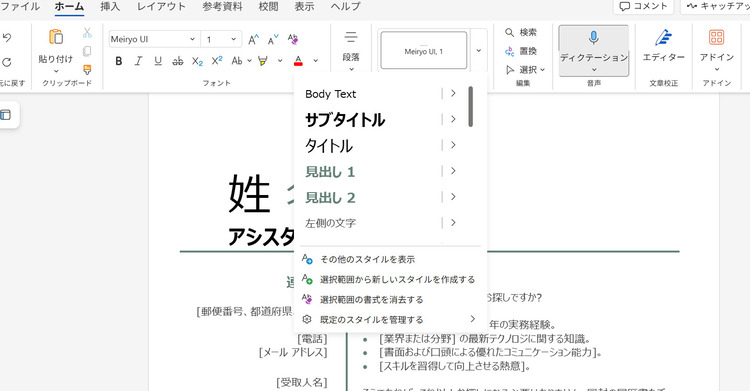Screen dimensions: 750x391
Task: Expand Body Text style options chevron
Action: pos(453,93)
